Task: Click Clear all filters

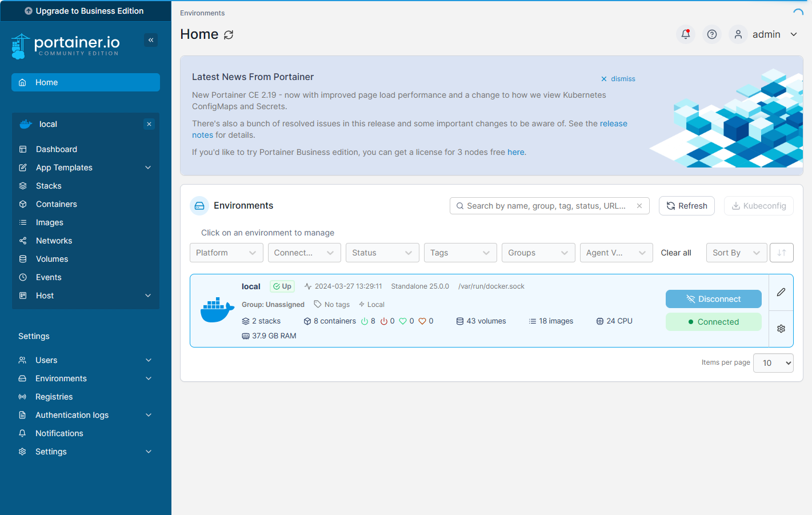Action: [676, 253]
